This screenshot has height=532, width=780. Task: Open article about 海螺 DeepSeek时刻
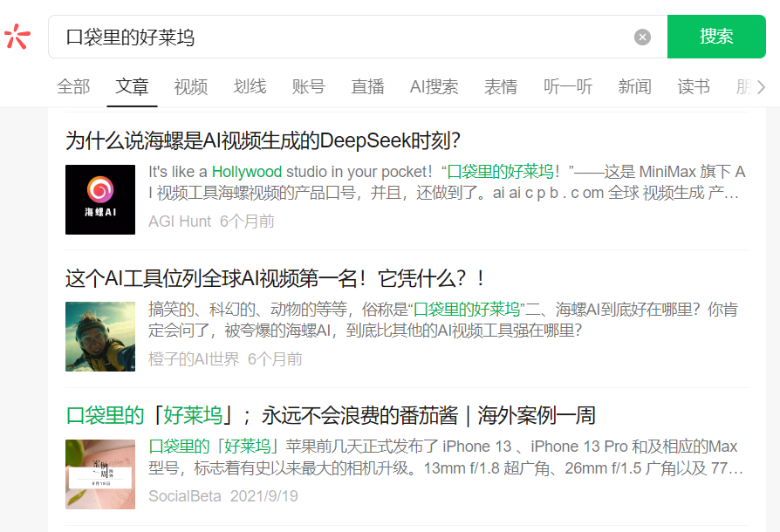click(x=263, y=140)
